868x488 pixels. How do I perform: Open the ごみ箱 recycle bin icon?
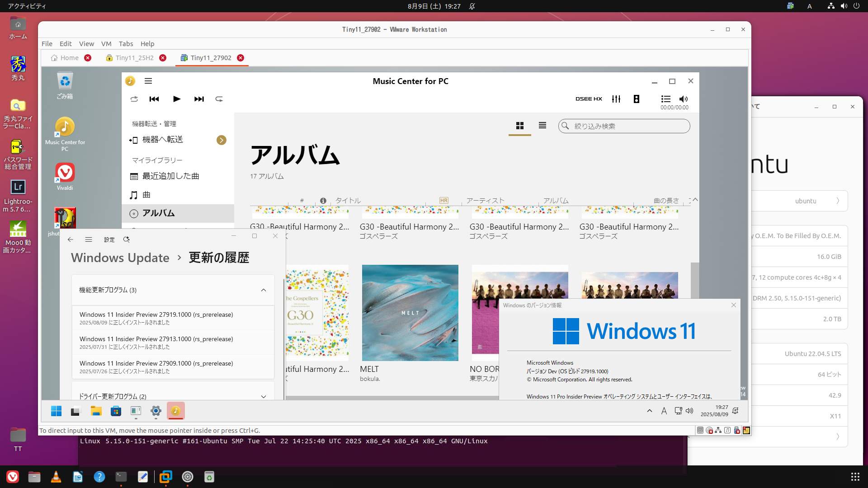65,86
